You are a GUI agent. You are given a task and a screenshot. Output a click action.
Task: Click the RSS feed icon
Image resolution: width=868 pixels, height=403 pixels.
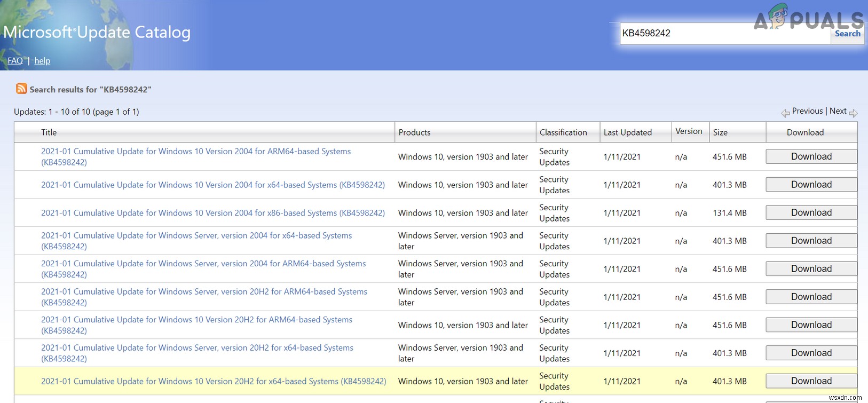21,89
